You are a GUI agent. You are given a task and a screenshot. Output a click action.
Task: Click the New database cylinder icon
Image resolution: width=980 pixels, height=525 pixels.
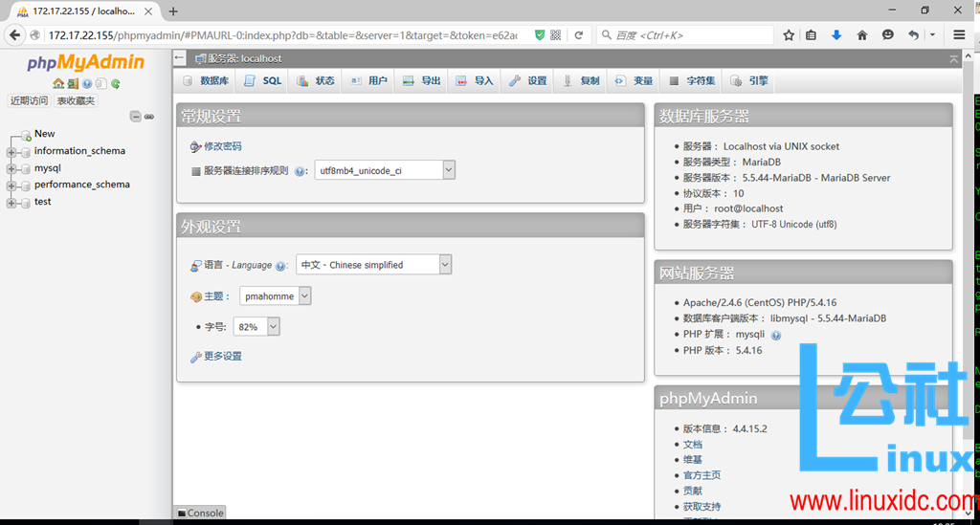(x=26, y=135)
